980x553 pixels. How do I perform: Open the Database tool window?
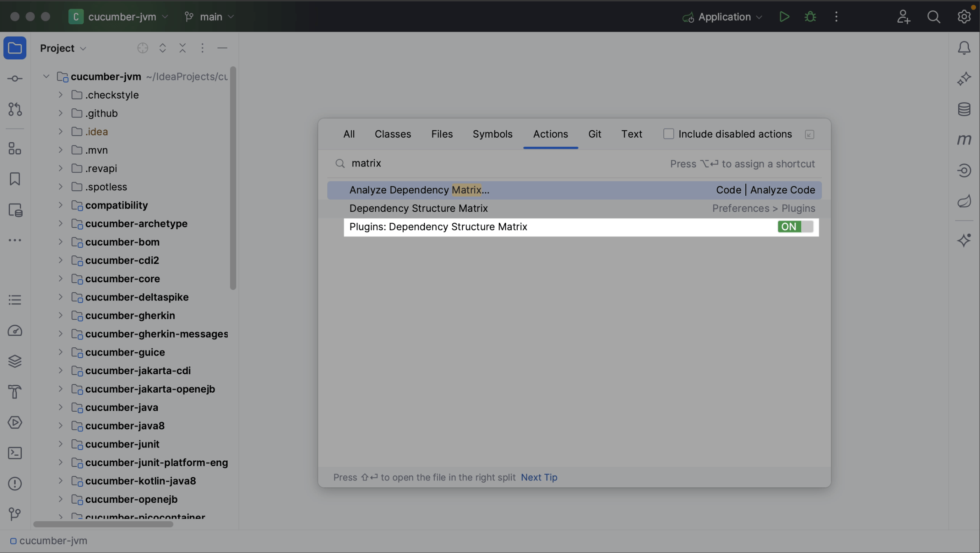click(964, 109)
